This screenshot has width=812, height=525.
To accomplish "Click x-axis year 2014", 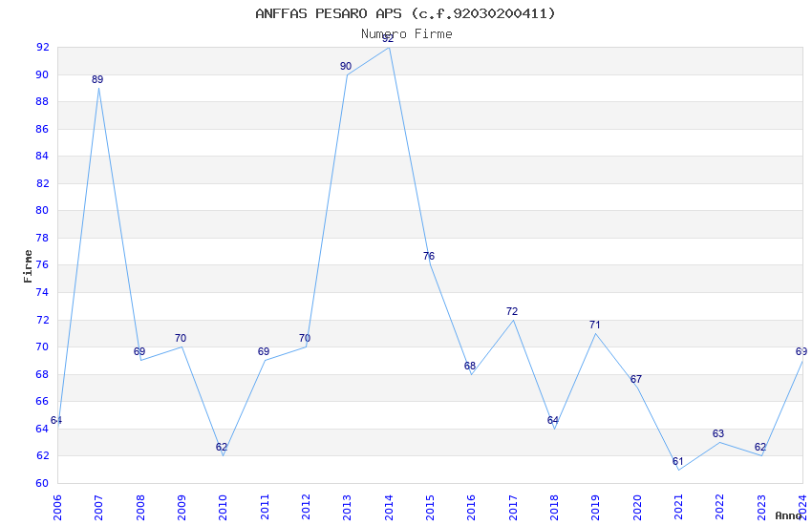I will (389, 508).
